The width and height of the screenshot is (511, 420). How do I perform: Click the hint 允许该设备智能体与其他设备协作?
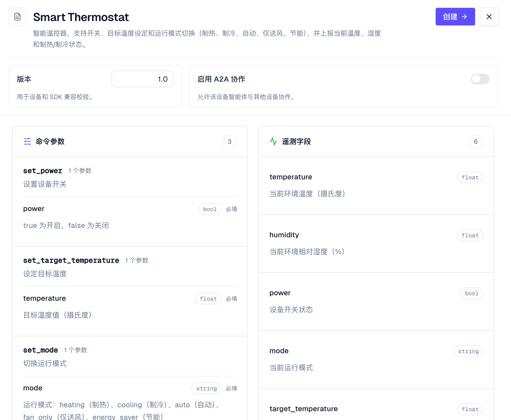pos(247,97)
